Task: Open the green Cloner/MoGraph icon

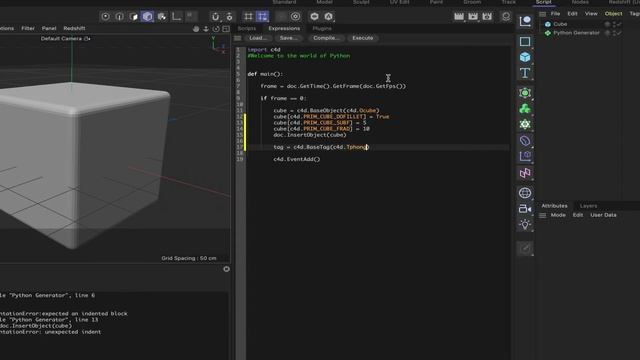Action: pyautogui.click(x=525, y=109)
